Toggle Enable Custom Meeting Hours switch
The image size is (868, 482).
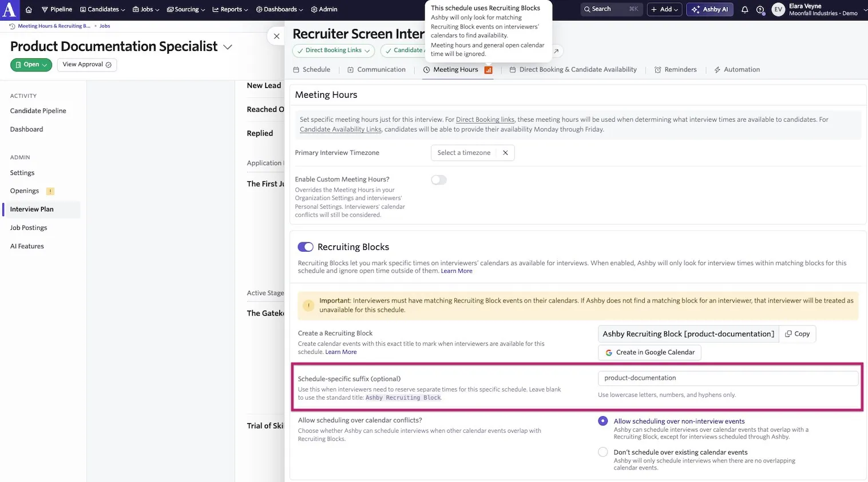(x=439, y=180)
